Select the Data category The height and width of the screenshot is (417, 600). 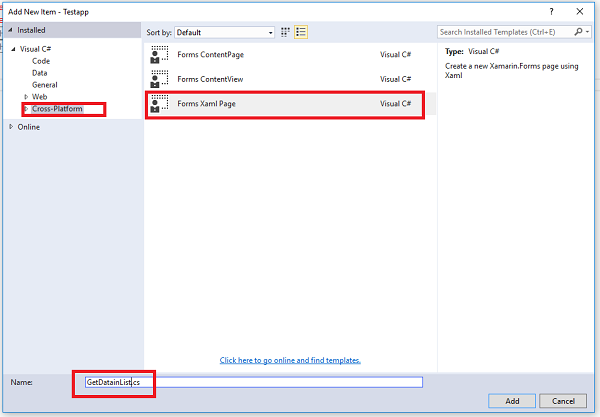click(40, 73)
